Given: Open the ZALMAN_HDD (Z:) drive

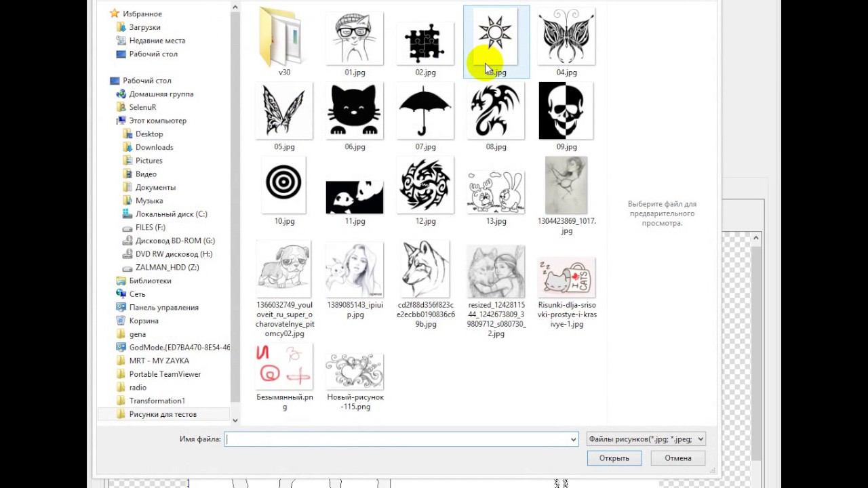Looking at the screenshot, I should coord(167,267).
